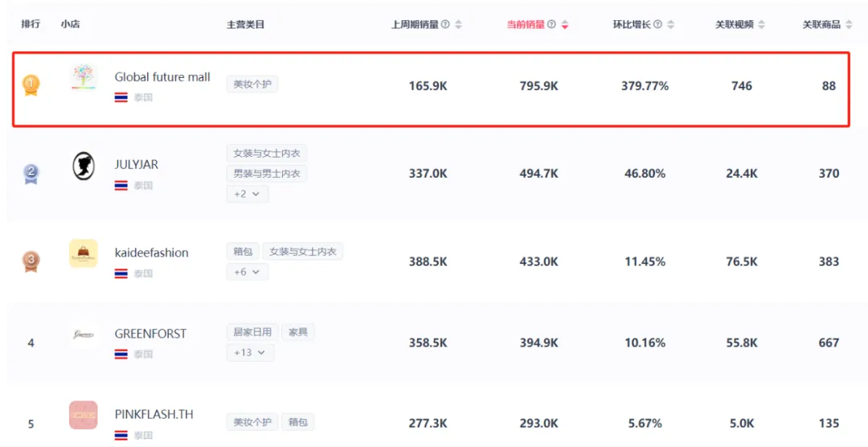
Task: Click 箱包 tag in PINKFLASH.TH row
Action: click(298, 422)
